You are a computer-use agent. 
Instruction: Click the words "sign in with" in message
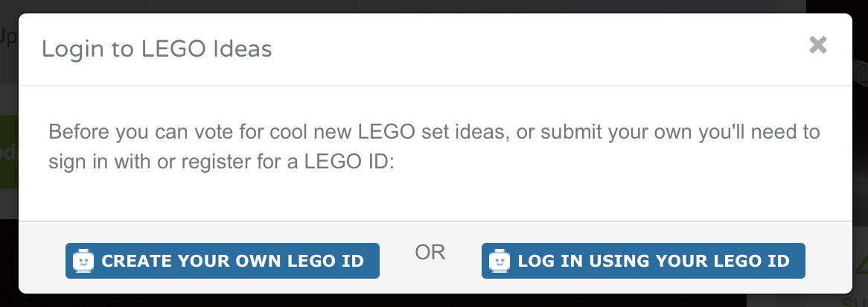pos(98,162)
